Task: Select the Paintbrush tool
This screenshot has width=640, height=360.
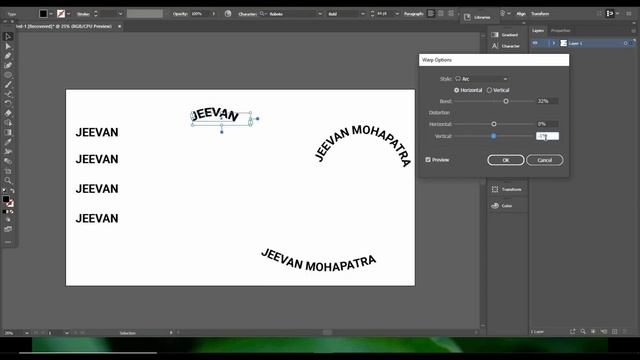Action: (8, 84)
